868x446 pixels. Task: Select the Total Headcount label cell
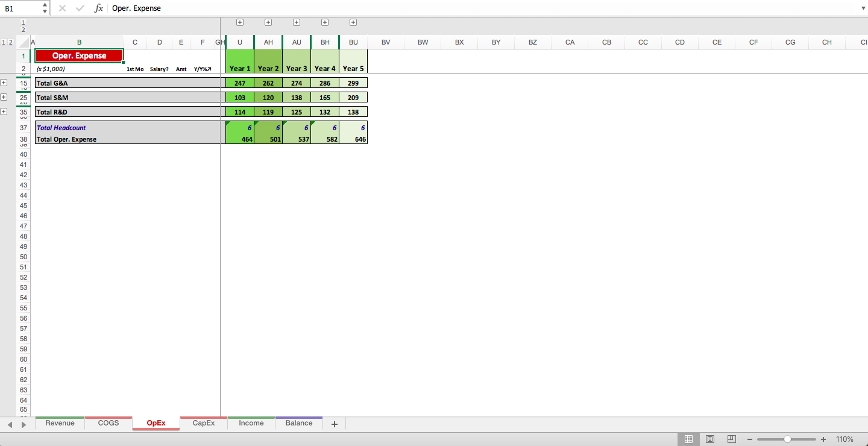[x=79, y=128]
